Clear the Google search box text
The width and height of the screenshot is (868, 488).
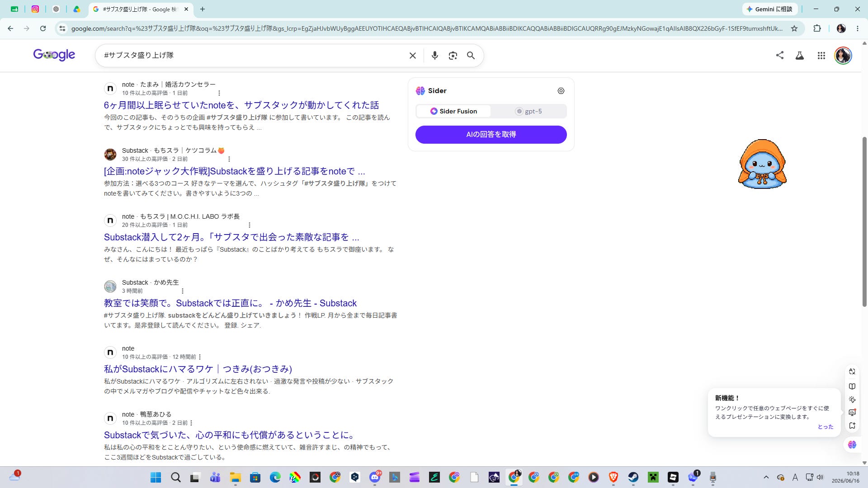coord(412,56)
